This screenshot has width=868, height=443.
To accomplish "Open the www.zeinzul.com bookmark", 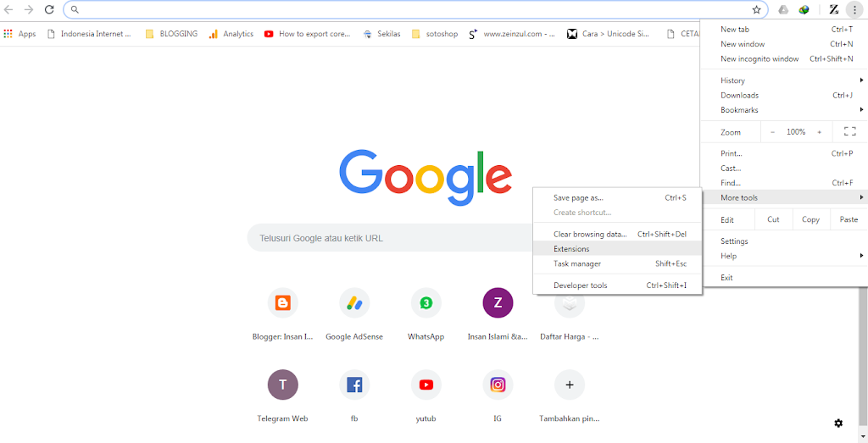I will [x=512, y=34].
